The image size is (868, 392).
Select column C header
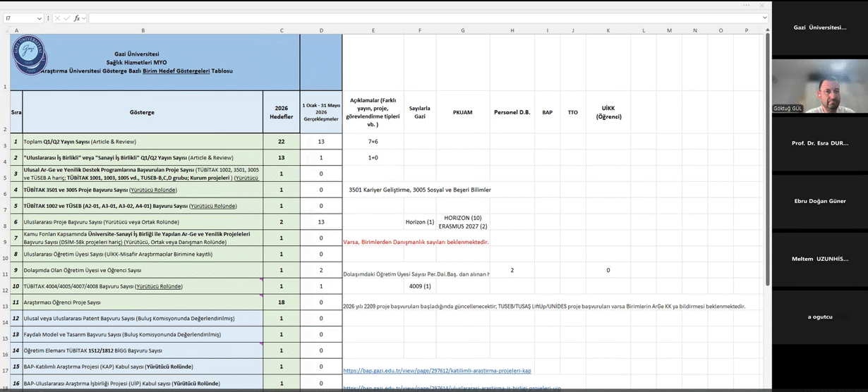tap(282, 30)
